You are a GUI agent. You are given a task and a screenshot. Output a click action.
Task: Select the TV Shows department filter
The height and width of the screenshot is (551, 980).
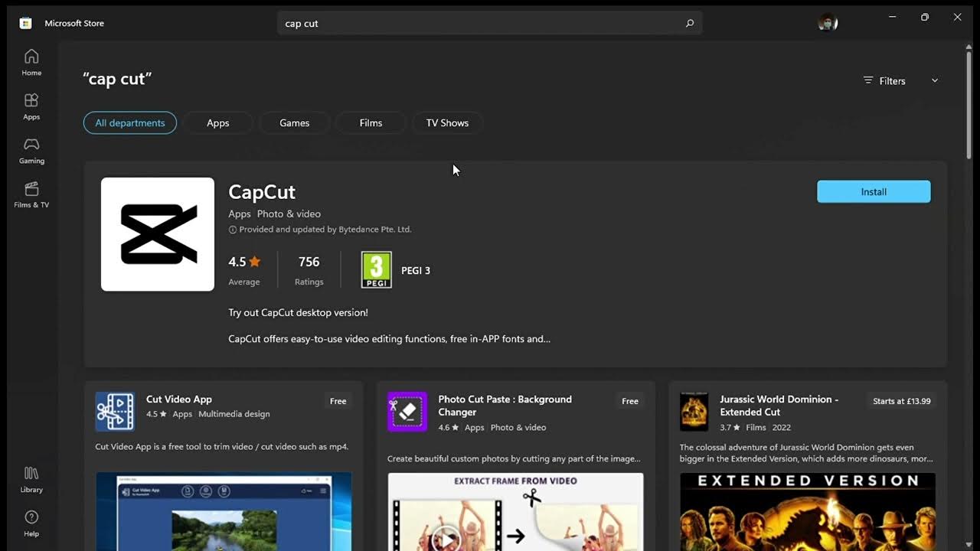pos(447,122)
